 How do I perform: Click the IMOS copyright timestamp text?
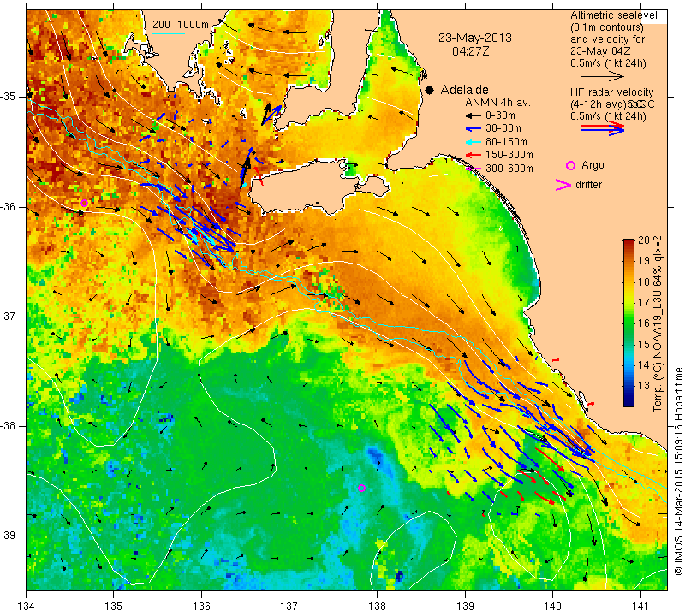coord(678,471)
